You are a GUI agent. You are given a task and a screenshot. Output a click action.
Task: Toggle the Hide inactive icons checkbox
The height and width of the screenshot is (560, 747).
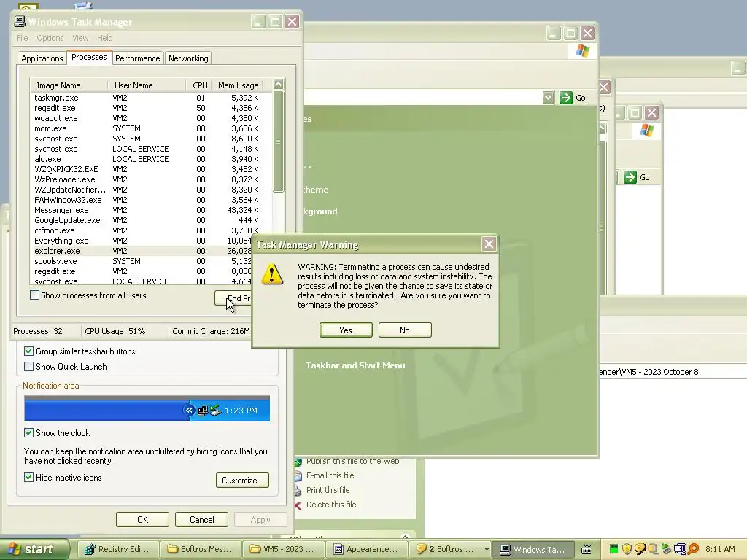(28, 478)
